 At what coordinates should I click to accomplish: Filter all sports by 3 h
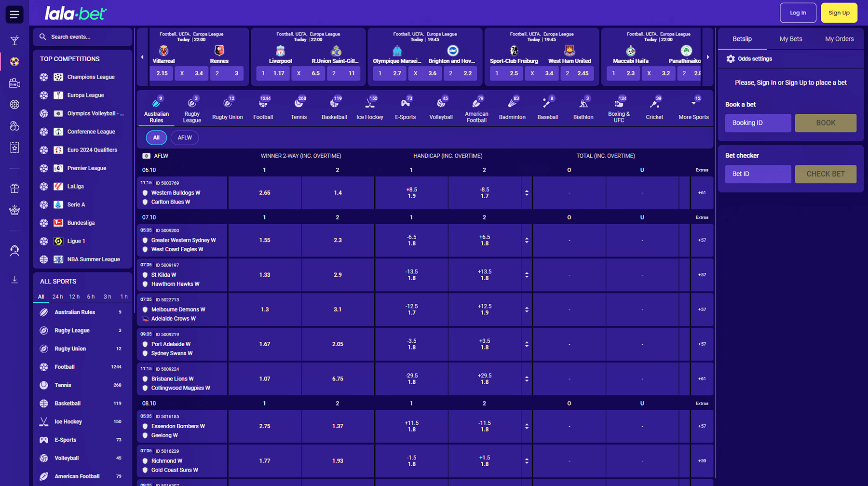tap(107, 297)
